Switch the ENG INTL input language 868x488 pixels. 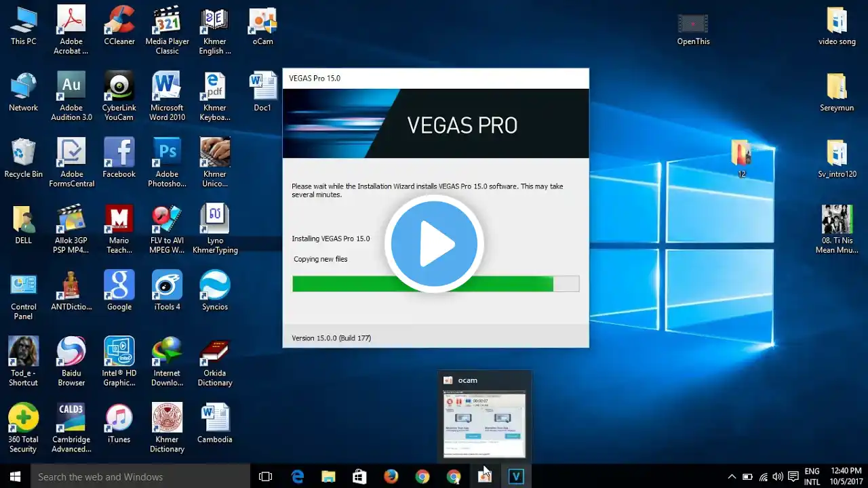(812, 476)
